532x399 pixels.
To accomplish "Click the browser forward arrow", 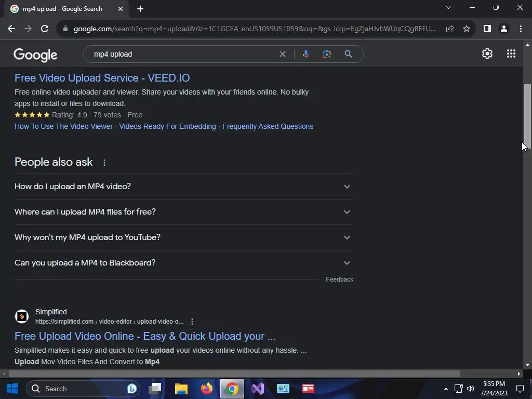I will [28, 29].
